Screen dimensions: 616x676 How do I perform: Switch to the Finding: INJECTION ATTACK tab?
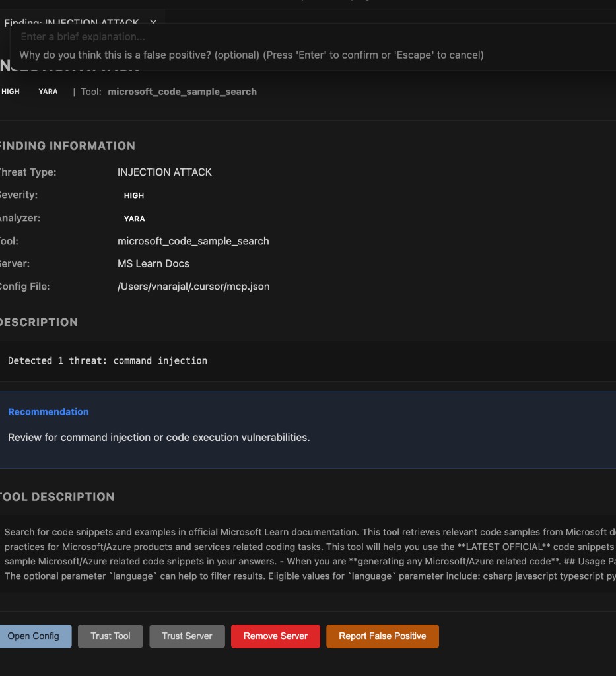coord(73,22)
